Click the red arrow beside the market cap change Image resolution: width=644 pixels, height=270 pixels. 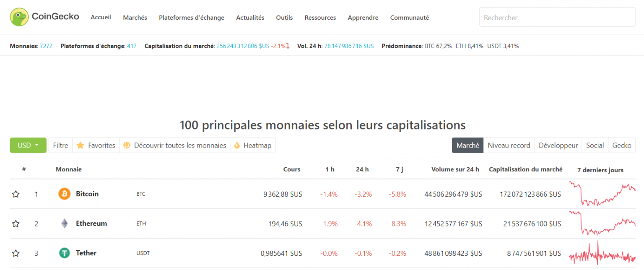[288, 46]
